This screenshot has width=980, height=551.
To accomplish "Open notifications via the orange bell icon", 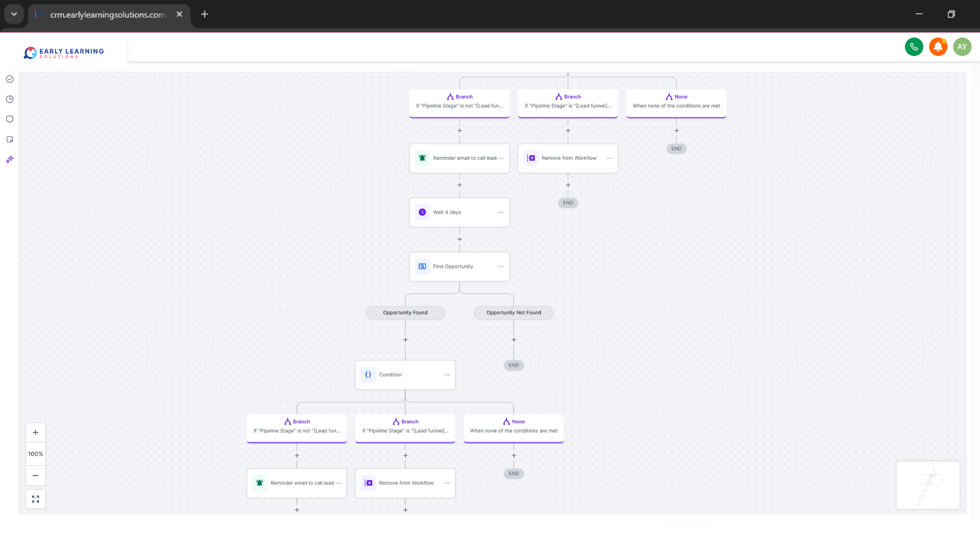I will [939, 47].
